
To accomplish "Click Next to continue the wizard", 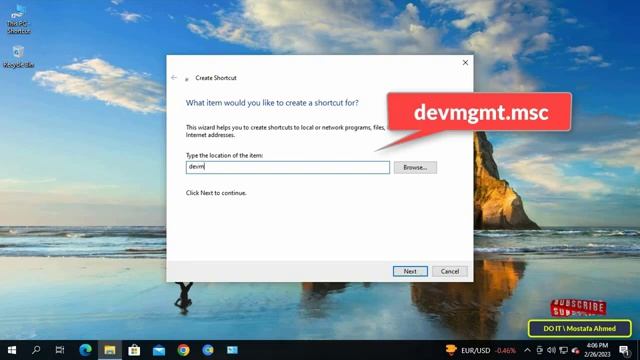I will (410, 271).
